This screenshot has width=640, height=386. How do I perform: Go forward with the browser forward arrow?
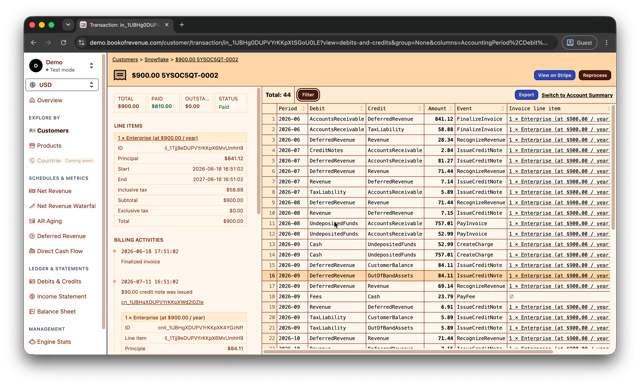click(48, 42)
